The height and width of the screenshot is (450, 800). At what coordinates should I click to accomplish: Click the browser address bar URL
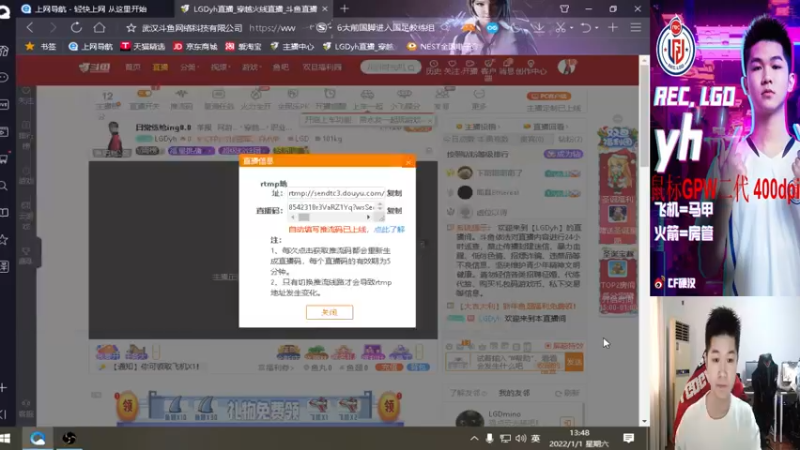(x=272, y=28)
